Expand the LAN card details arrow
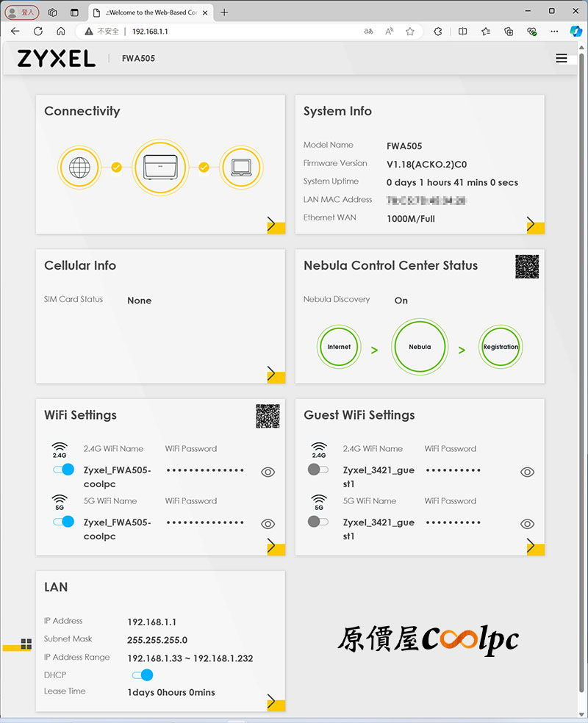This screenshot has height=723, width=588. pos(276,702)
